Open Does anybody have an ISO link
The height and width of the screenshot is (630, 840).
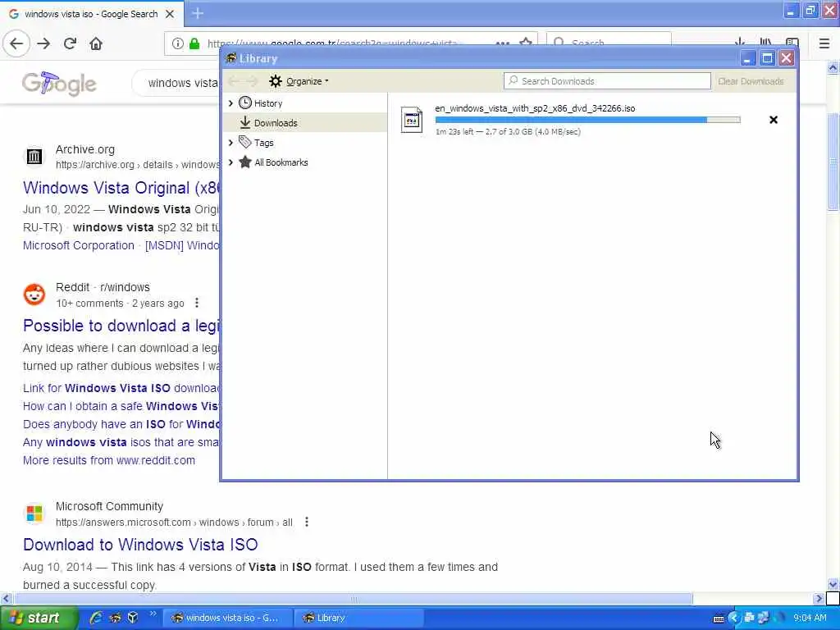[121, 424]
